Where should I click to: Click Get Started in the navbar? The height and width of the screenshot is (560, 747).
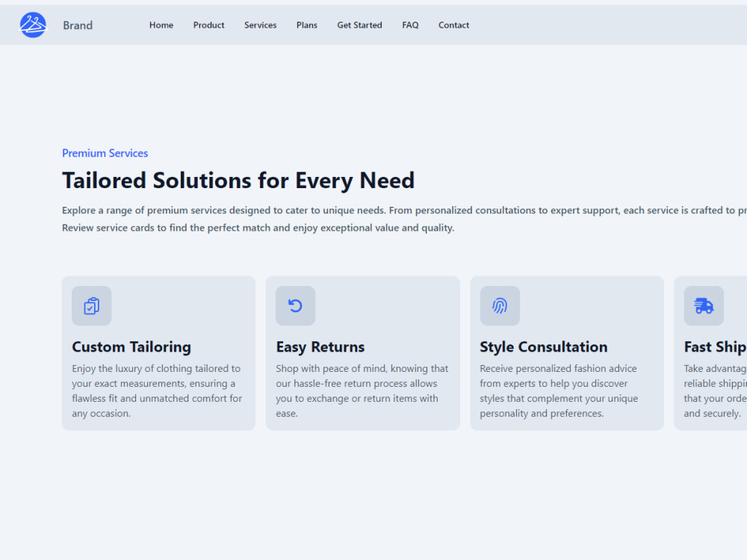click(x=360, y=25)
